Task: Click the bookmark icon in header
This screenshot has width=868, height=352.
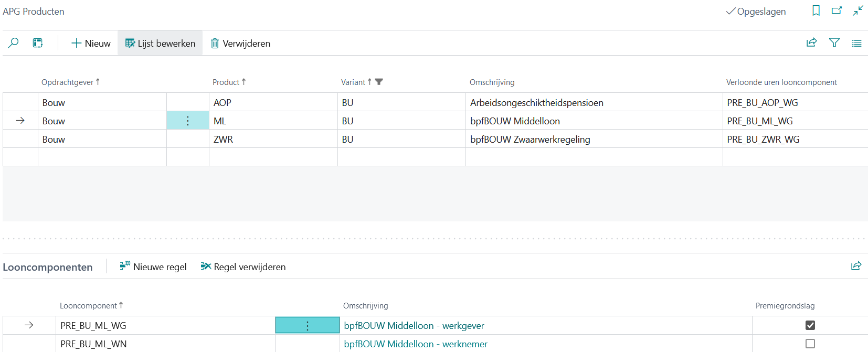Action: 816,11
